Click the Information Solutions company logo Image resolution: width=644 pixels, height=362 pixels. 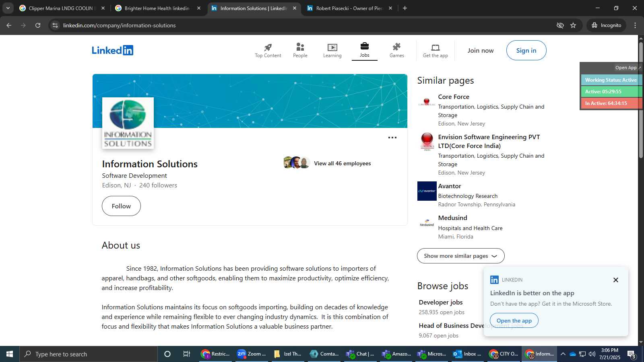point(128,123)
